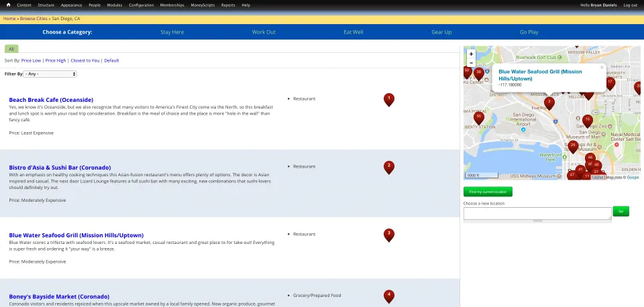This screenshot has height=307, width=644.
Task: Open Blue Water Seafood Grill listing title
Action: [x=76, y=235]
